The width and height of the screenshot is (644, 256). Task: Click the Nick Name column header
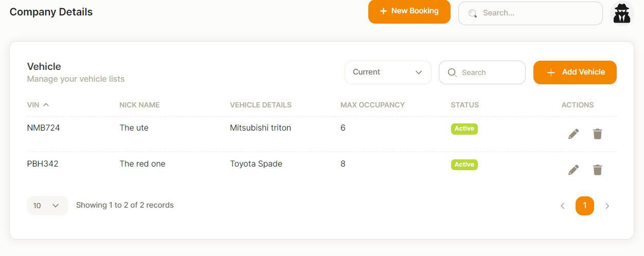click(139, 105)
